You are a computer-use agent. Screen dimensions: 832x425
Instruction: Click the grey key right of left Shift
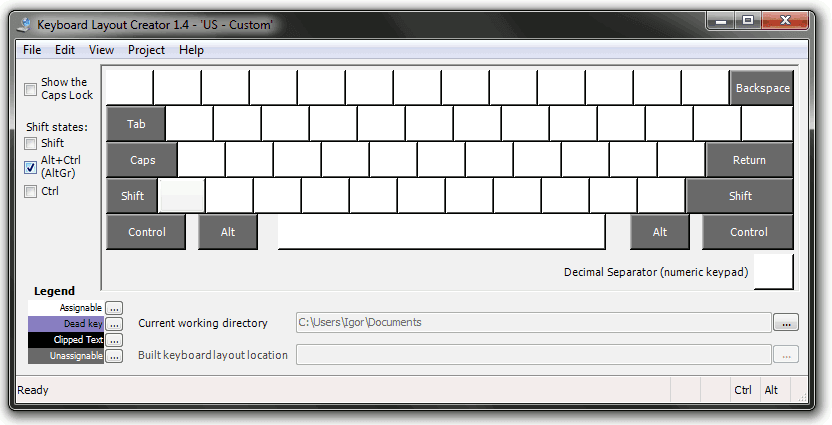pyautogui.click(x=182, y=196)
